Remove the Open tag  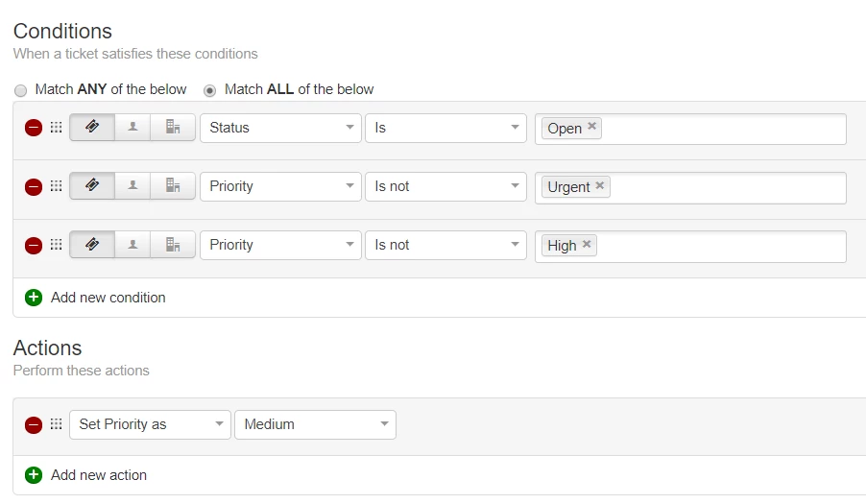591,126
